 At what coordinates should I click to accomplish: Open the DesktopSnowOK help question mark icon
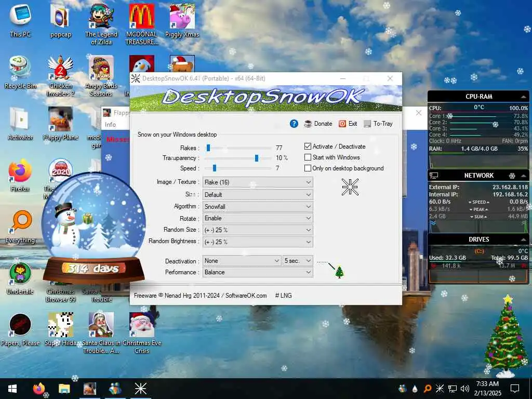[x=294, y=124]
